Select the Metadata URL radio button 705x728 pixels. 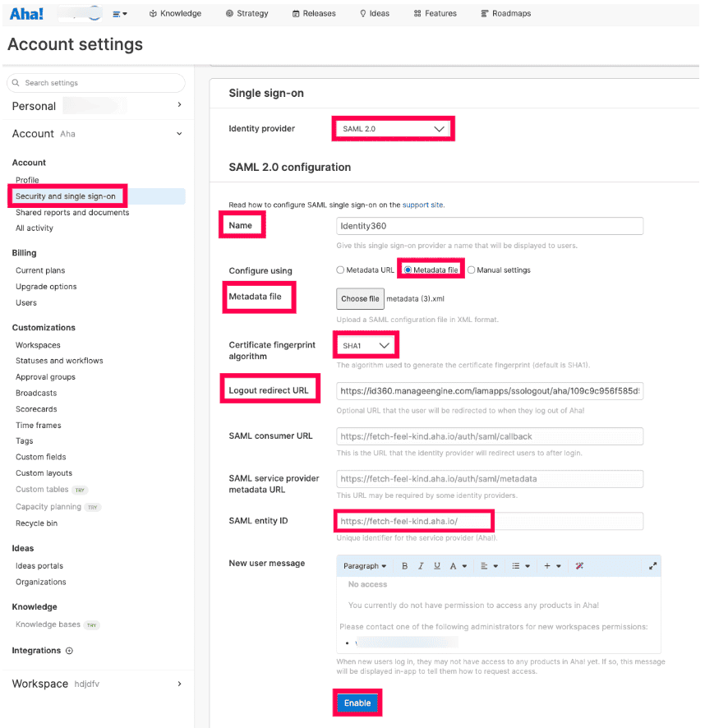[340, 270]
